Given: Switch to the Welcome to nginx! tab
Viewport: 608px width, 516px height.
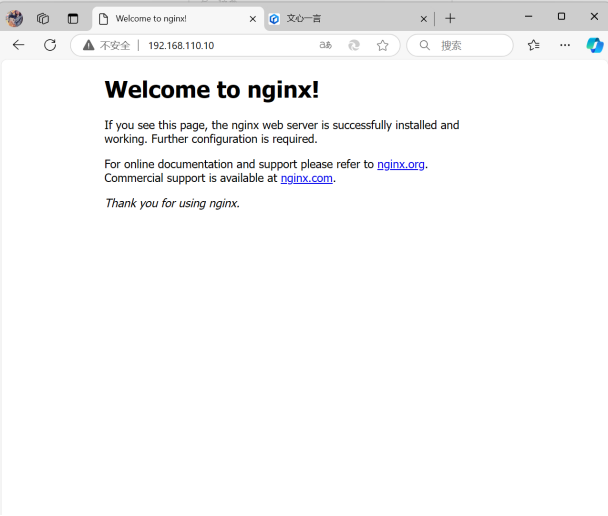Looking at the screenshot, I should coord(178,19).
